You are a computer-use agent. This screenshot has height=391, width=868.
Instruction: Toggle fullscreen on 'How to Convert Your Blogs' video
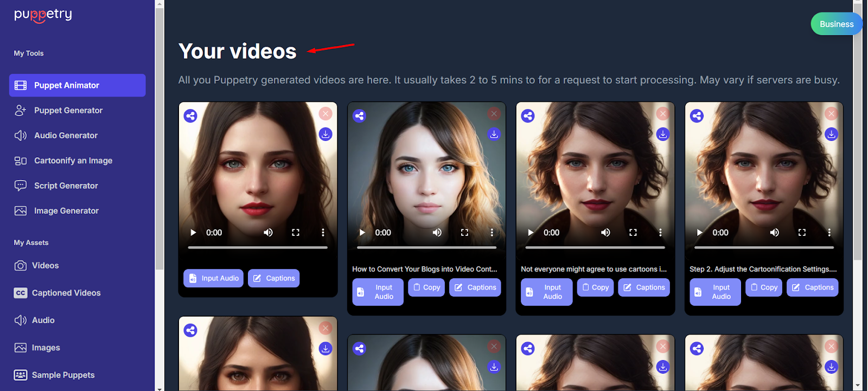tap(464, 233)
